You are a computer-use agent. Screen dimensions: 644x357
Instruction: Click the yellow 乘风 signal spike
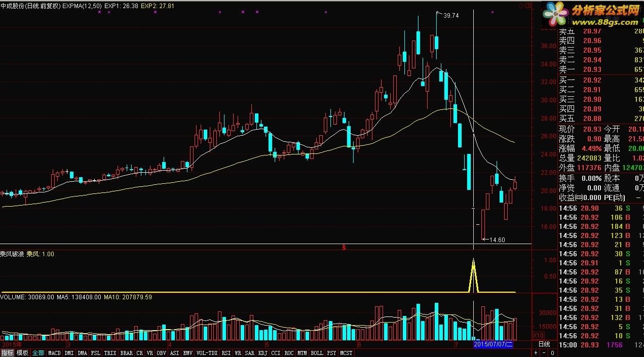click(x=474, y=275)
